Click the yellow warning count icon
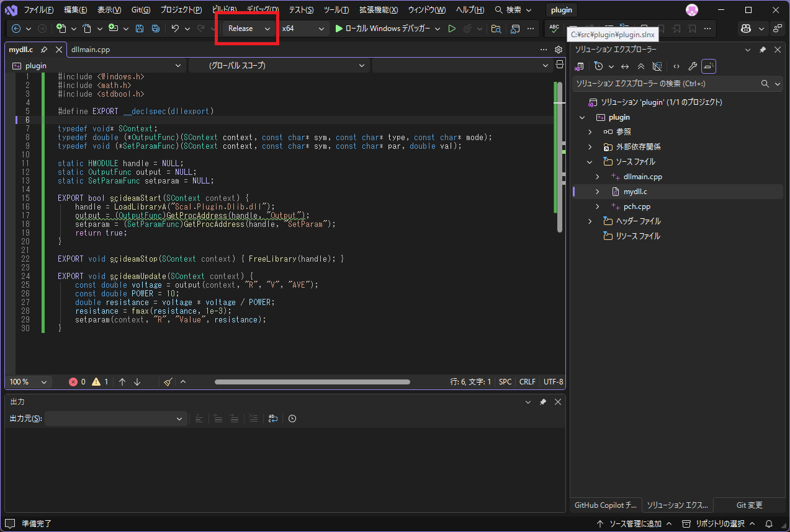 (96, 382)
